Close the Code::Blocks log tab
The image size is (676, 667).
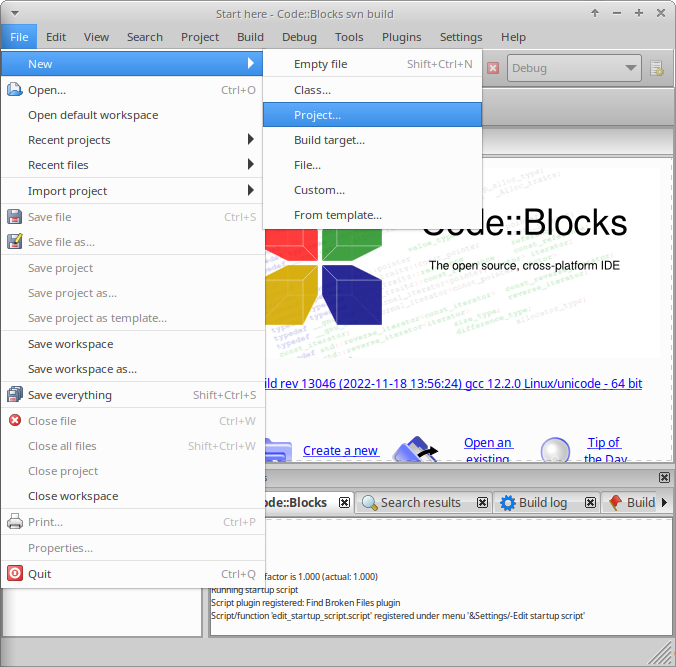344,503
